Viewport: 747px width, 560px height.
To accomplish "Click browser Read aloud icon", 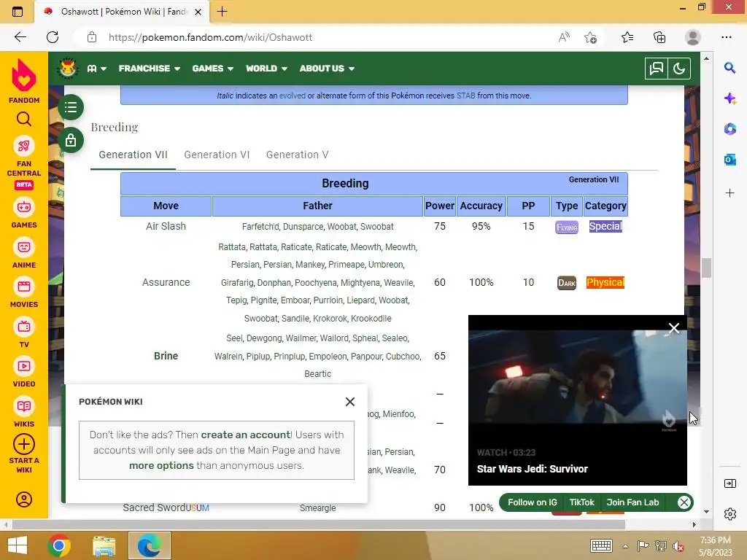I will coord(564,37).
